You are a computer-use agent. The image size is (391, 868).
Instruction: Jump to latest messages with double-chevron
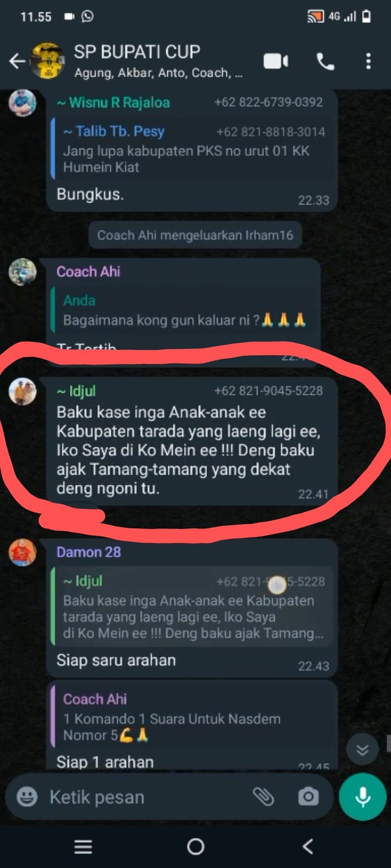362,750
